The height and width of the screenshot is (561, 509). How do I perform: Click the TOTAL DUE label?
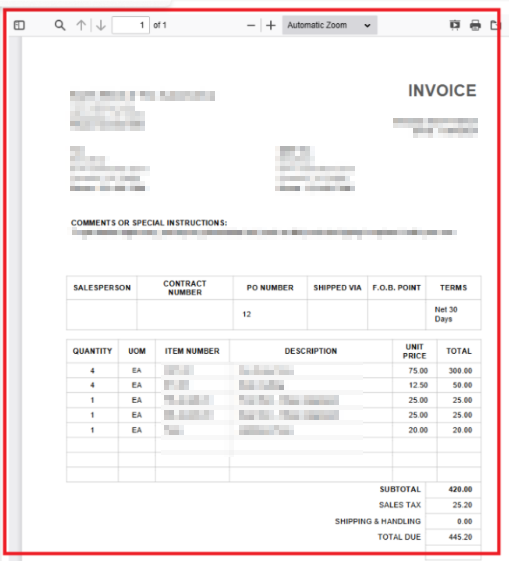coord(399,537)
